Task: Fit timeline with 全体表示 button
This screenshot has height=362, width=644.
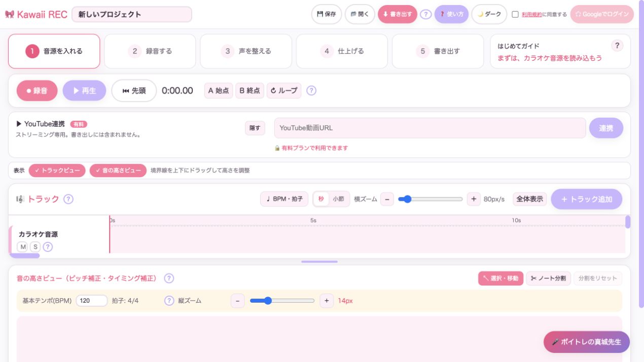Action: pyautogui.click(x=530, y=199)
